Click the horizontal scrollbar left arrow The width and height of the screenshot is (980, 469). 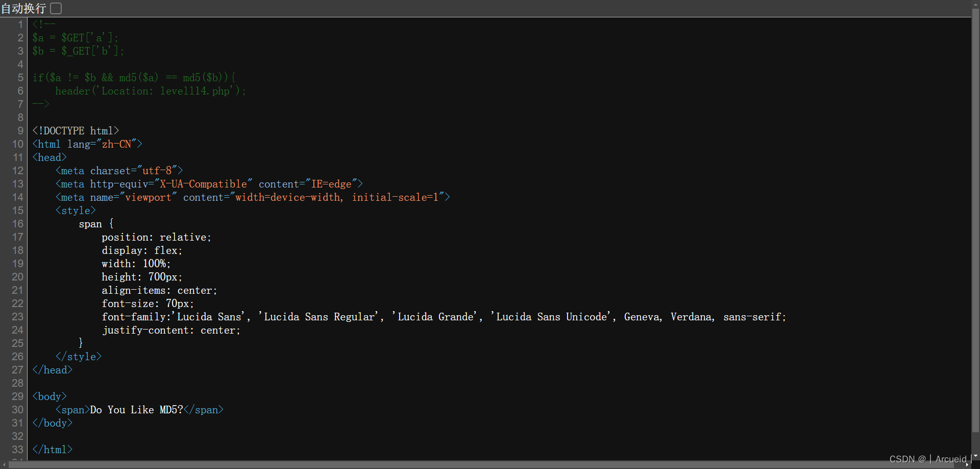[x=4, y=464]
